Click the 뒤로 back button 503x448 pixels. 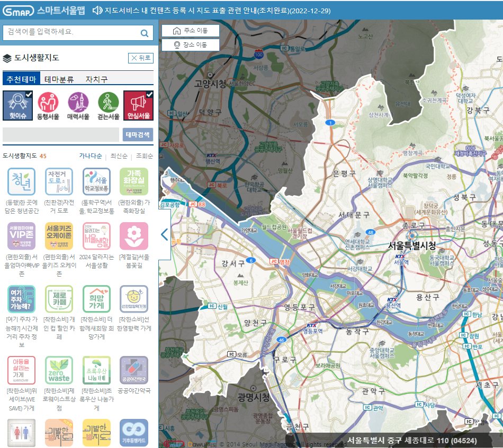pos(141,58)
